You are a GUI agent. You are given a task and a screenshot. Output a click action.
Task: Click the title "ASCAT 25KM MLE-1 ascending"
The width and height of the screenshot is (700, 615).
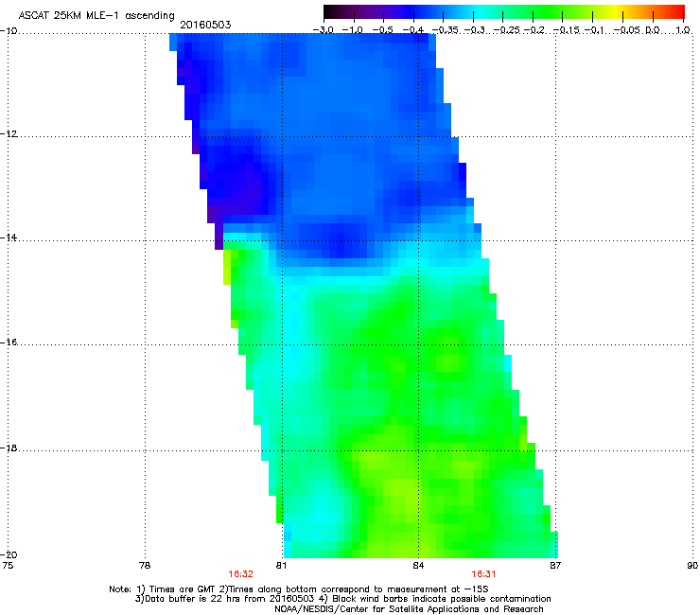click(96, 16)
